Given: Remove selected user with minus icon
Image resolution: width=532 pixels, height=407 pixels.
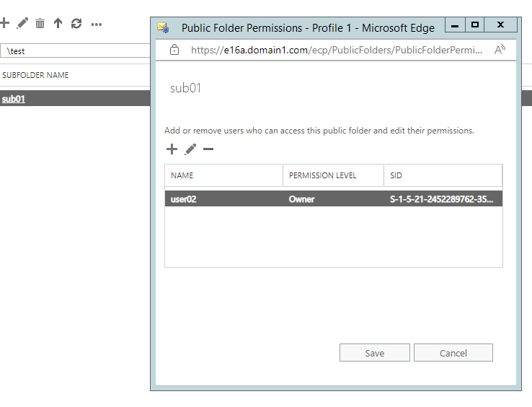Looking at the screenshot, I should point(208,149).
